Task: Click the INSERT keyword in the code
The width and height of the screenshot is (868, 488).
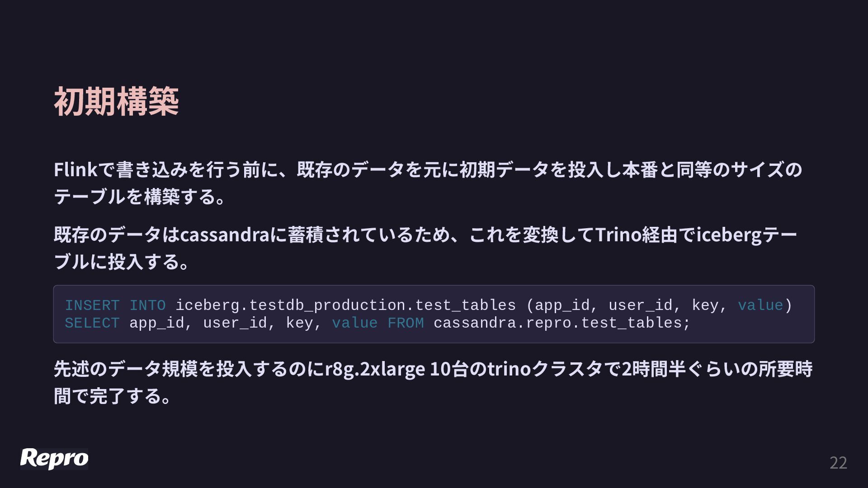Action: pos(92,305)
